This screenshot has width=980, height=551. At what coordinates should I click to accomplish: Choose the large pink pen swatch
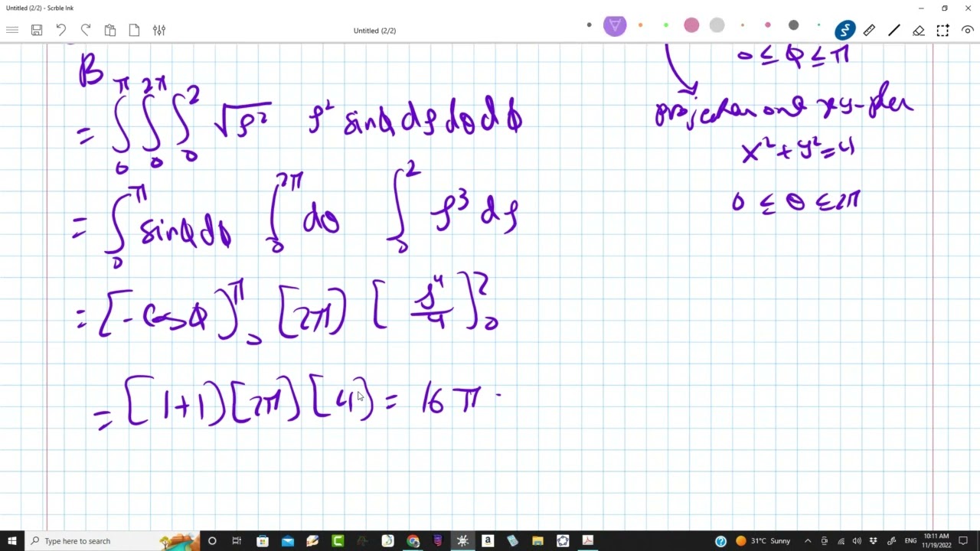691,25
